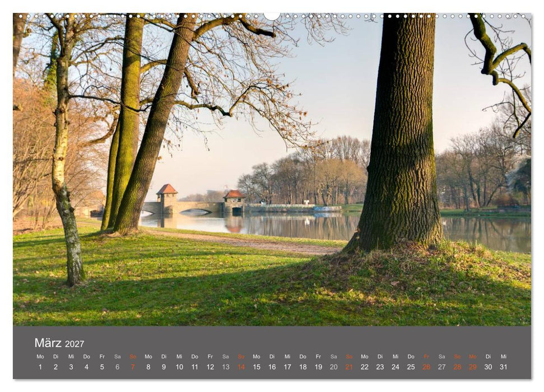Select date 11 in calendar strip
544x392 pixels.
[194, 367]
